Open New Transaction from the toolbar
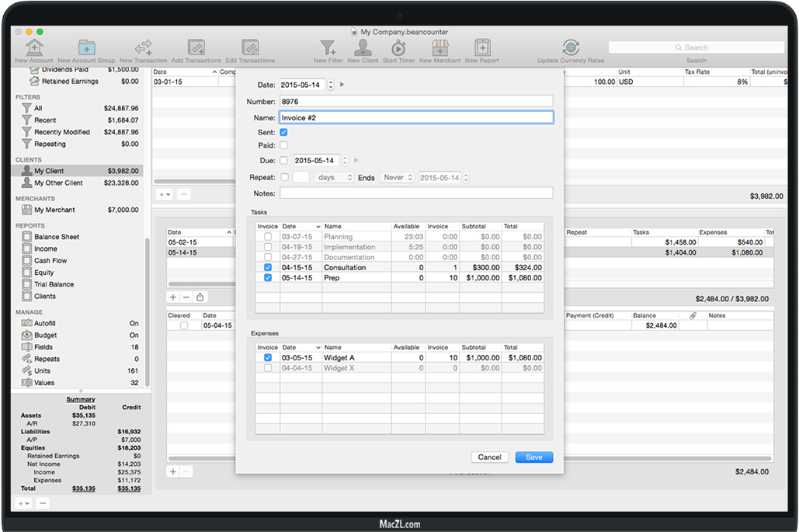This screenshot has height=532, width=799. [144, 48]
